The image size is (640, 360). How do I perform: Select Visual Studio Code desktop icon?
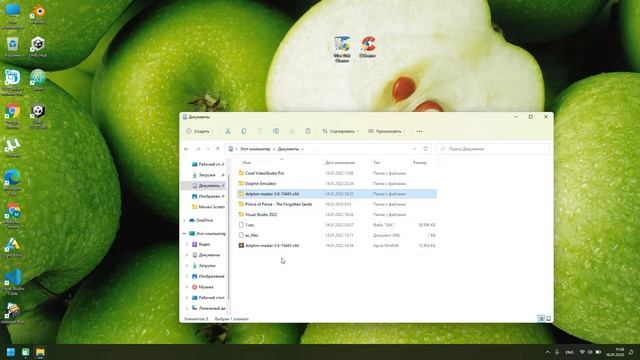(13, 282)
